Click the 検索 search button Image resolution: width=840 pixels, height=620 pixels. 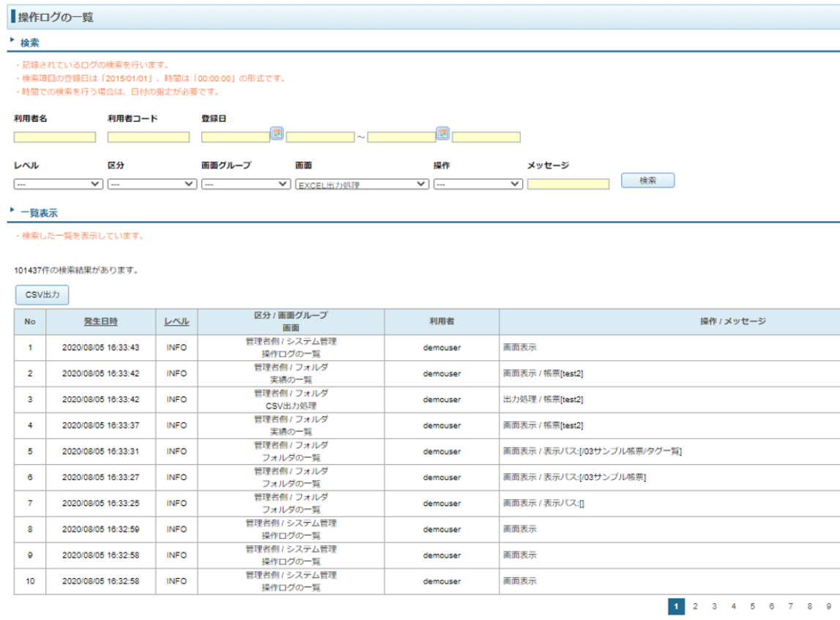647,181
